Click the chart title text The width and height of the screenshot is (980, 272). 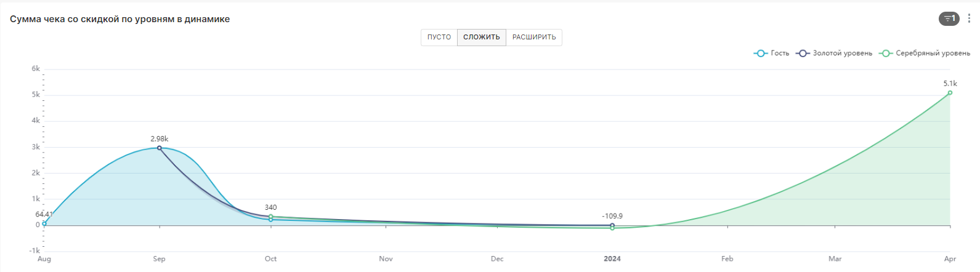(x=120, y=19)
